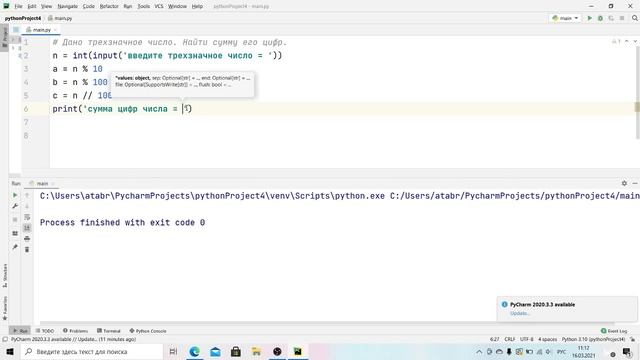Change file encoding UTF-8
The image size is (640, 360).
527,339
